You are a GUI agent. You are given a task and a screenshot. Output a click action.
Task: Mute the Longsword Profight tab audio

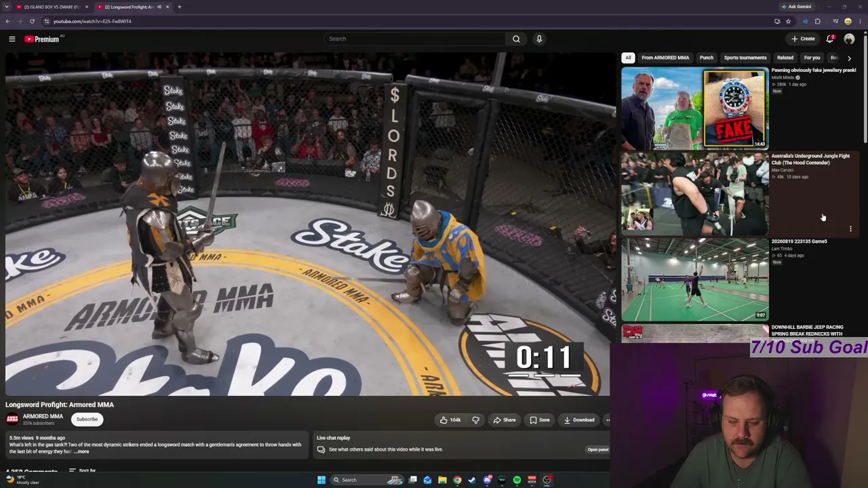pyautogui.click(x=159, y=7)
